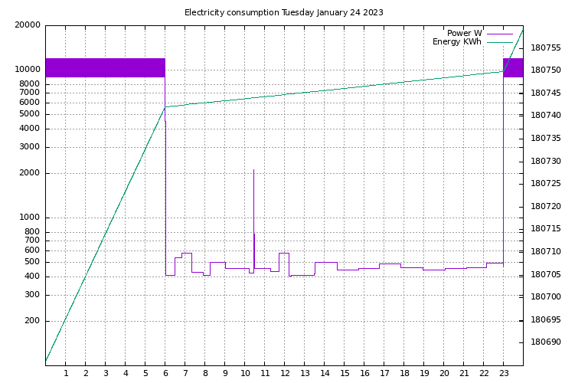Click the power spike peak near hour 10.5

[x=254, y=170]
